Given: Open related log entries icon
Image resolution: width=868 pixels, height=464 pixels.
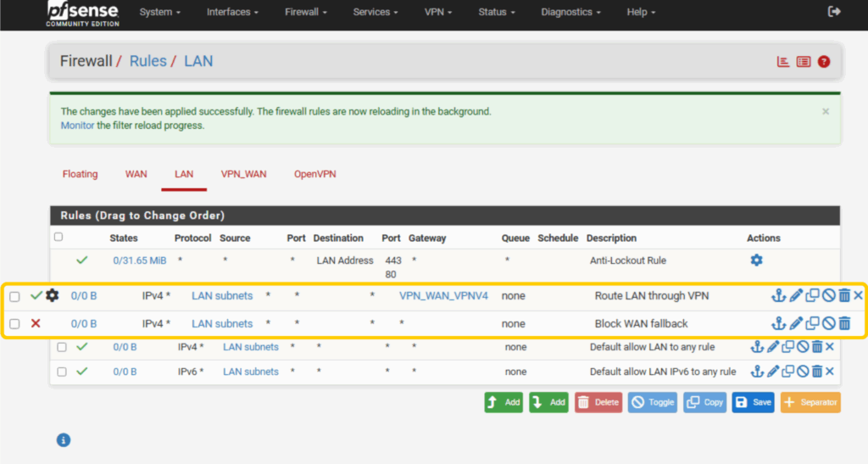Looking at the screenshot, I should pyautogui.click(x=804, y=61).
